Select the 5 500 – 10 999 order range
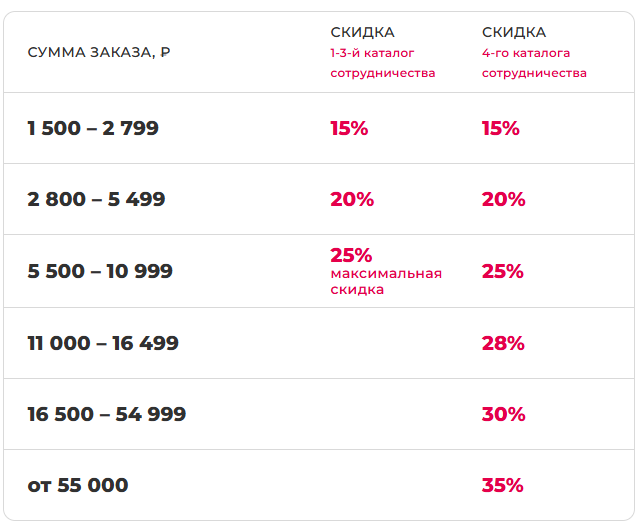Viewport: 639px width, 523px height. click(x=100, y=271)
